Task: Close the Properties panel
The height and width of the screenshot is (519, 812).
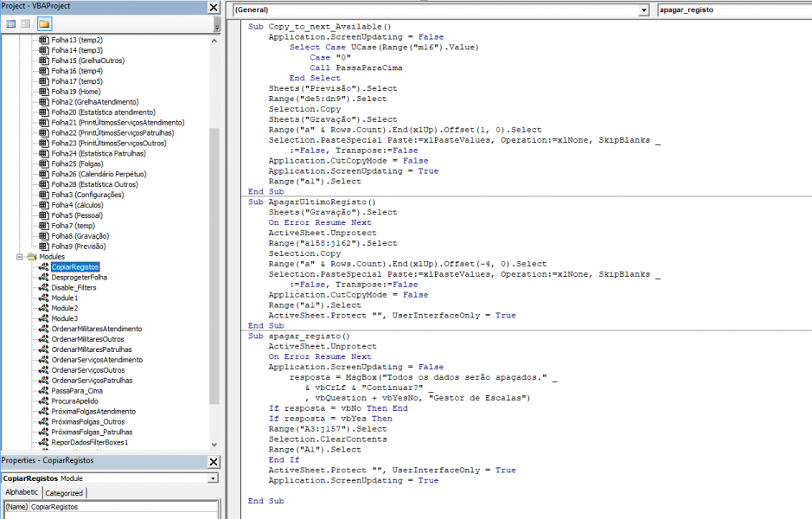Action: (214, 461)
